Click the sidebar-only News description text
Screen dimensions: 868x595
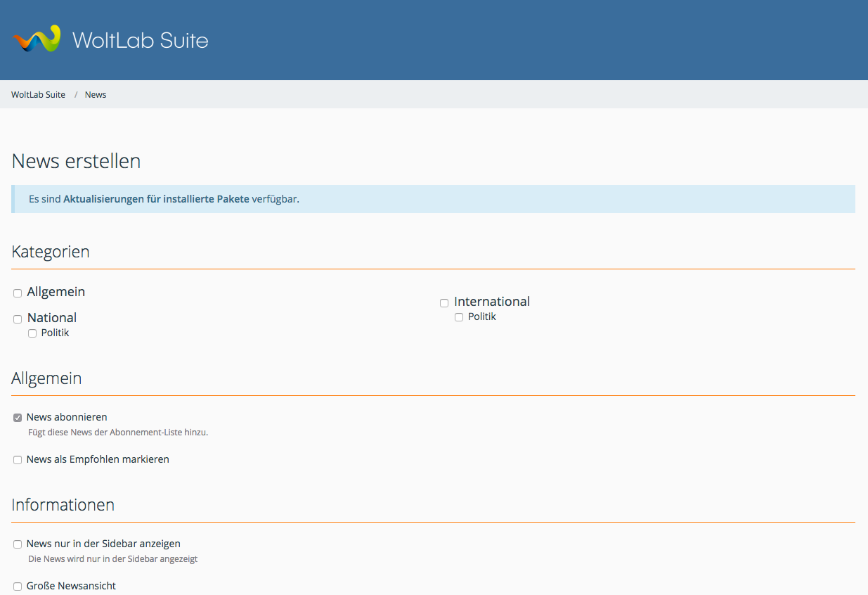click(112, 559)
